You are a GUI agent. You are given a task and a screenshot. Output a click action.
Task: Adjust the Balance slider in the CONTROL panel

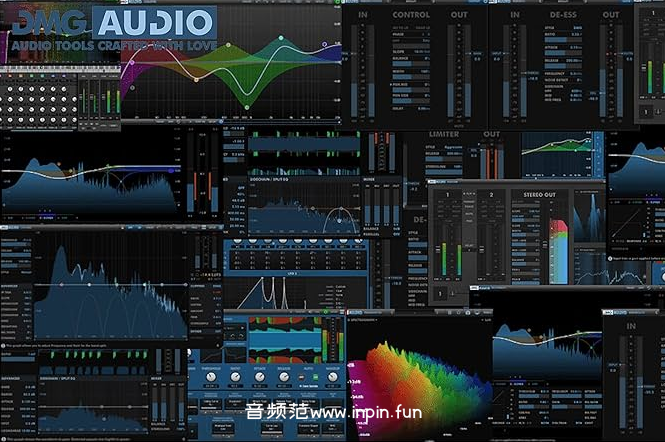411,62
